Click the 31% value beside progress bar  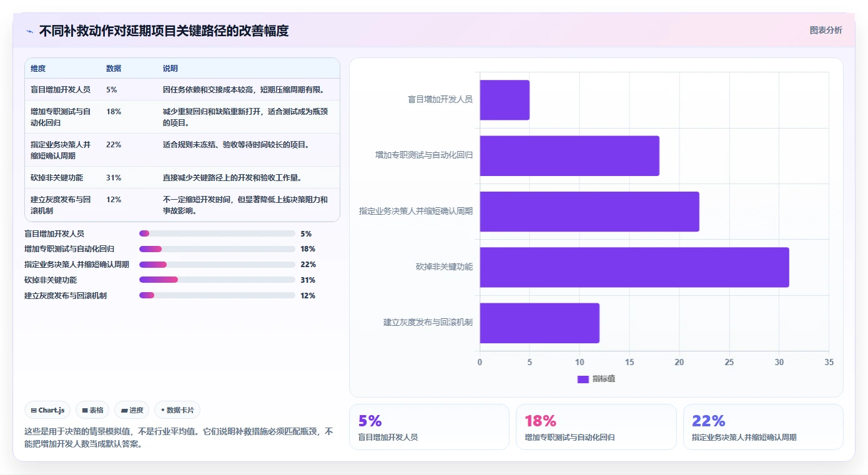pos(308,280)
